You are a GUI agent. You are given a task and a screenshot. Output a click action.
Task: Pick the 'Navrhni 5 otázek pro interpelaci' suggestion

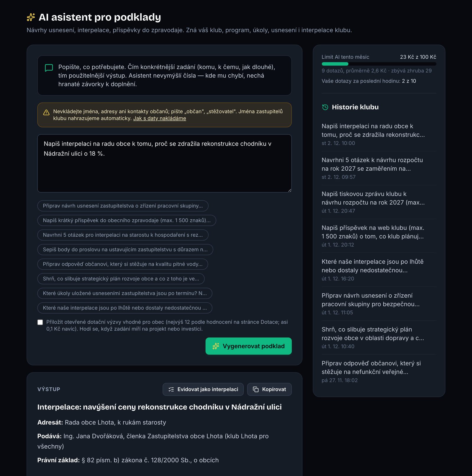coord(123,235)
